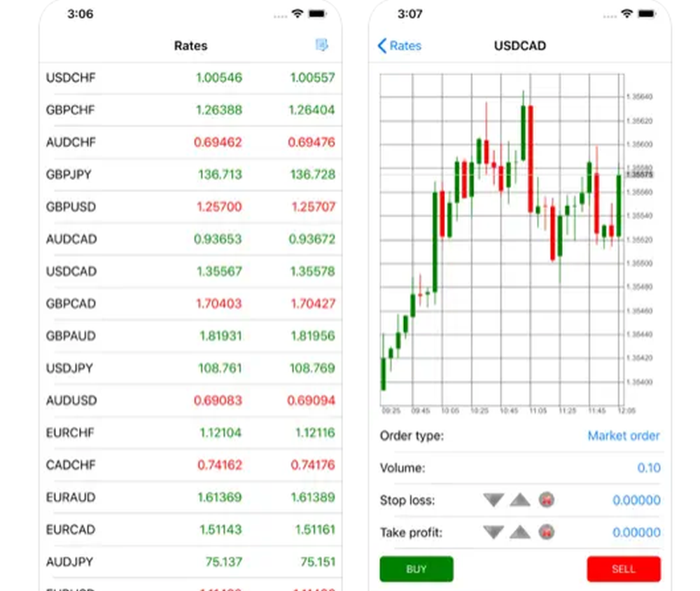
Task: Decrease Stop loss with down triangle
Action: pyautogui.click(x=493, y=500)
